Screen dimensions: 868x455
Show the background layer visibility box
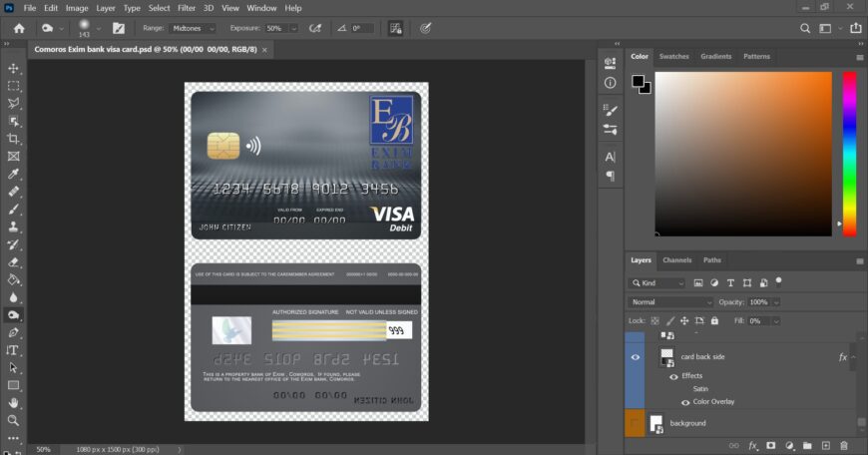coord(635,423)
